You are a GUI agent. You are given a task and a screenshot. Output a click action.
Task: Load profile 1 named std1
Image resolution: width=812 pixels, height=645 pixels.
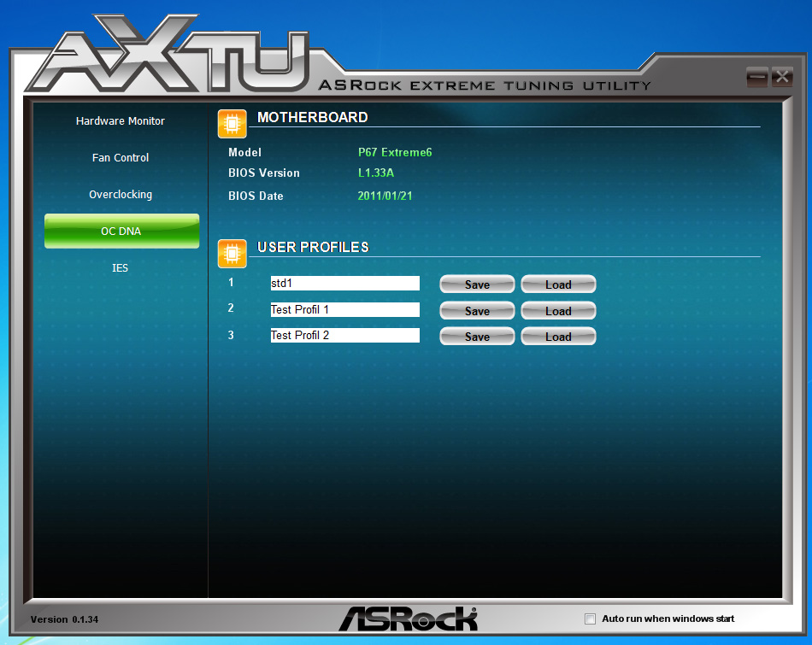(558, 284)
